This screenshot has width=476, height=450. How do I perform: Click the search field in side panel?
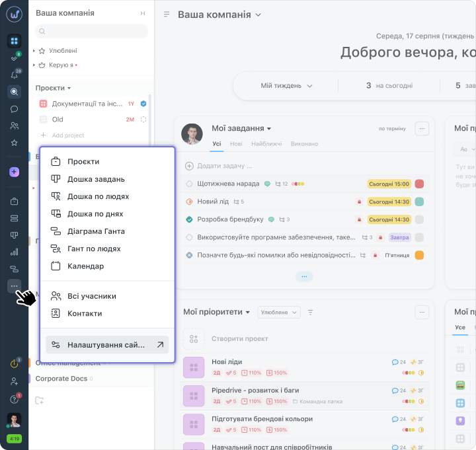pos(91,31)
